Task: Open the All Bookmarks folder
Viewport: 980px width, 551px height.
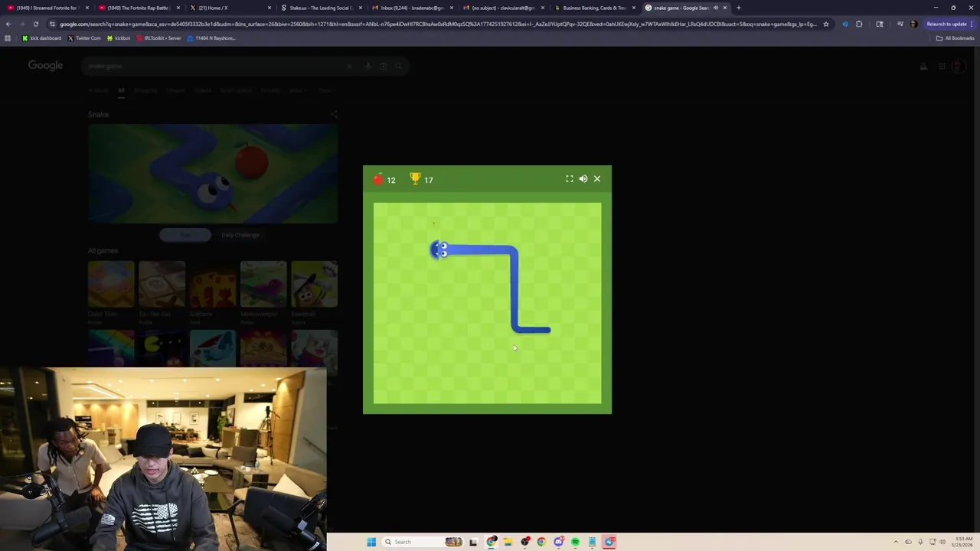Action: (x=955, y=38)
